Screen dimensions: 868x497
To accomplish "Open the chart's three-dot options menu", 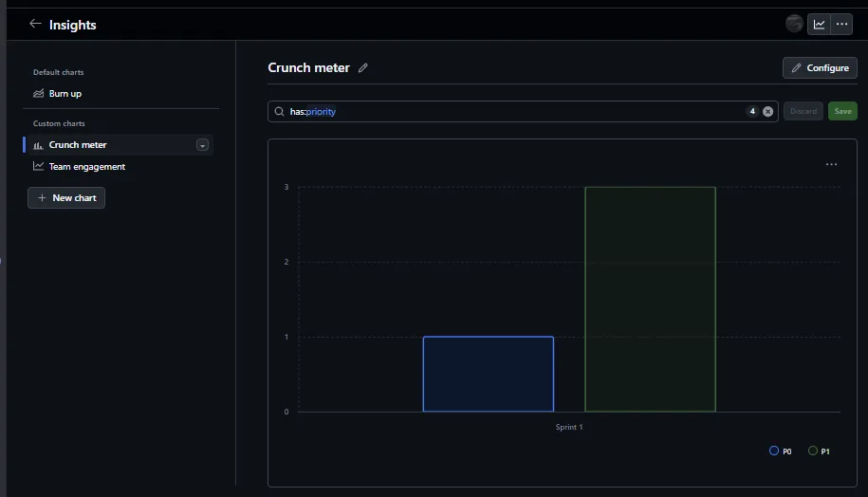I will pos(831,165).
